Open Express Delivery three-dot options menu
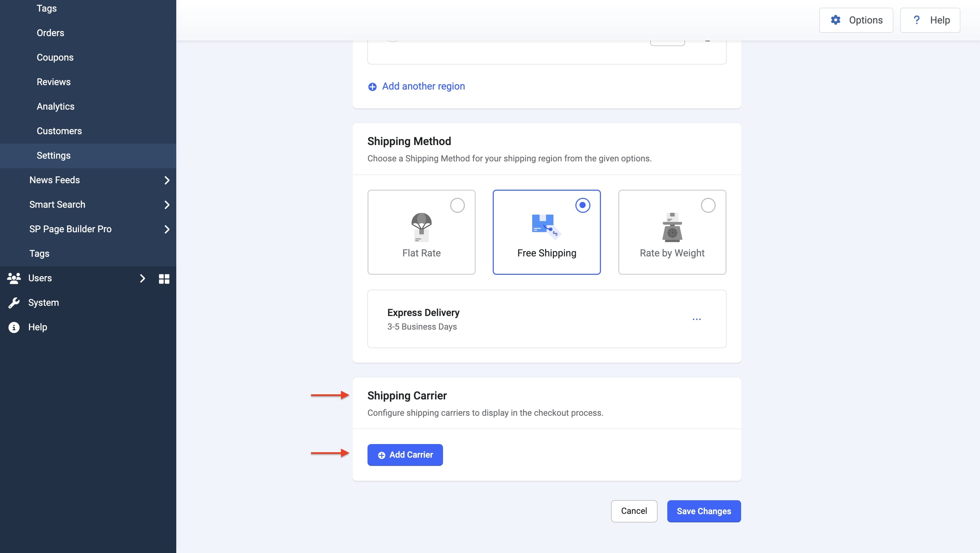The width and height of the screenshot is (980, 553). coord(696,319)
